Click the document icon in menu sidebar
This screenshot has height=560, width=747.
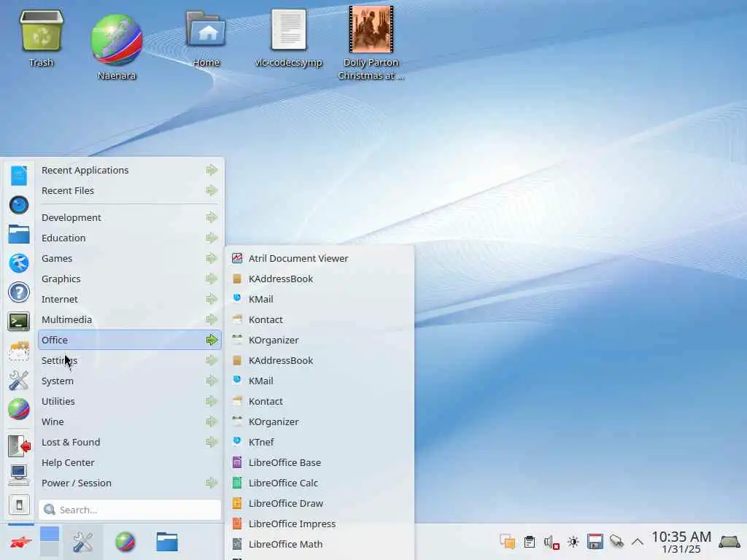click(19, 176)
